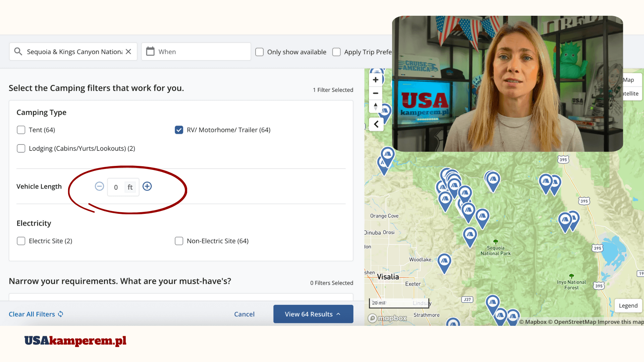Tick the Electric Site (2) option

(x=21, y=241)
